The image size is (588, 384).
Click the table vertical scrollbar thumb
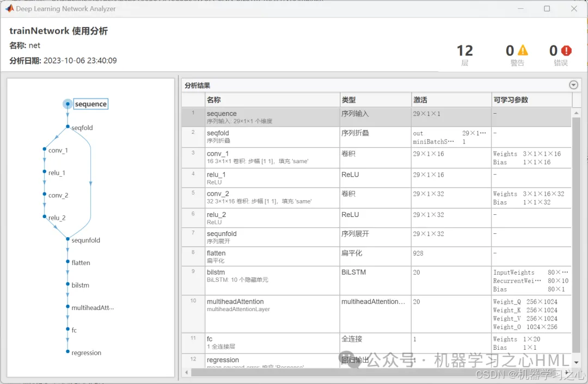(x=576, y=235)
